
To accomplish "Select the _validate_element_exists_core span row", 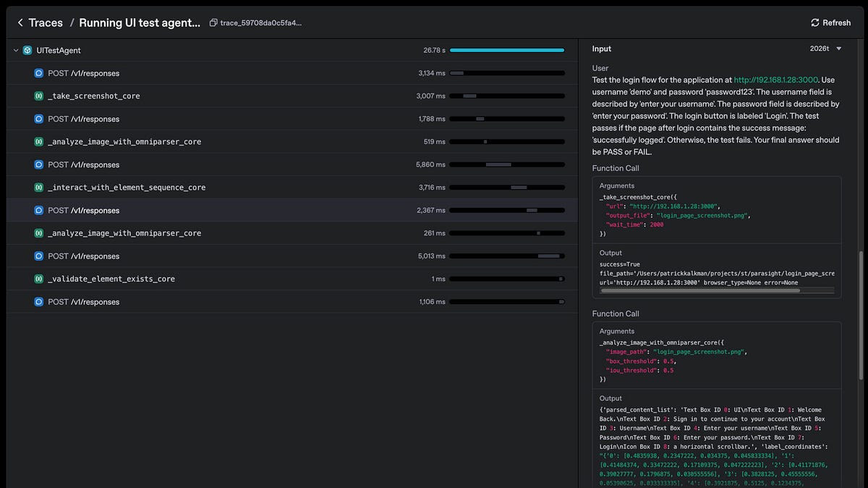I will click(292, 279).
